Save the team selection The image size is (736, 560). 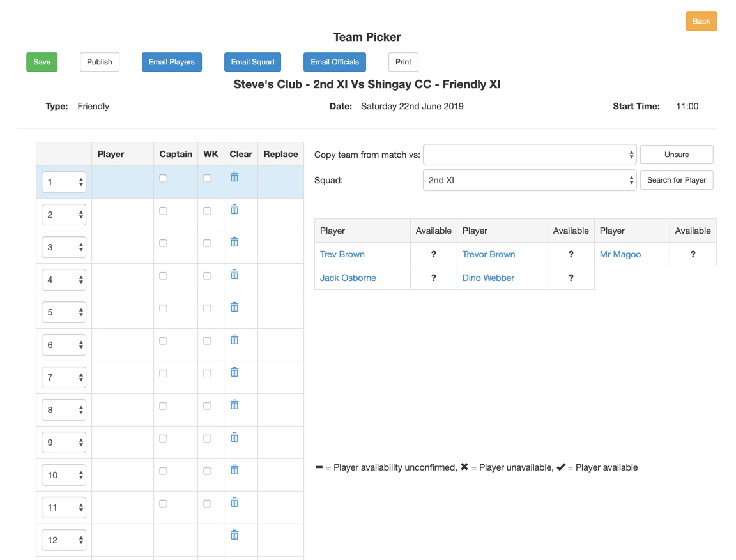click(42, 62)
